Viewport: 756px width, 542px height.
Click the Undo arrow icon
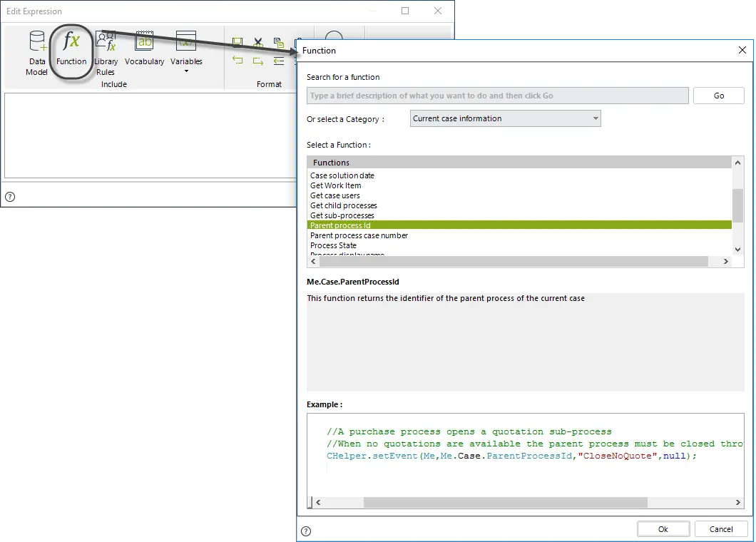237,61
